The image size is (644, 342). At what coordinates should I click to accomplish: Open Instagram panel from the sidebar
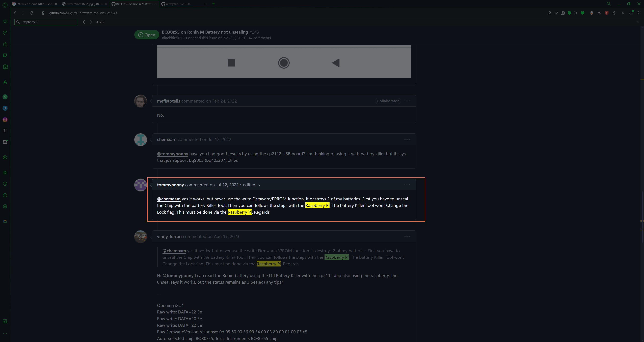coord(5,120)
